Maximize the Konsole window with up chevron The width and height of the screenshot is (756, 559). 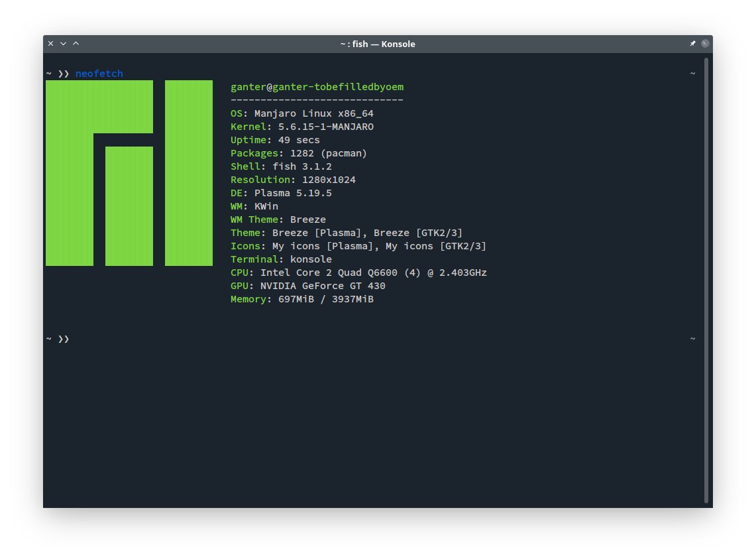[76, 44]
